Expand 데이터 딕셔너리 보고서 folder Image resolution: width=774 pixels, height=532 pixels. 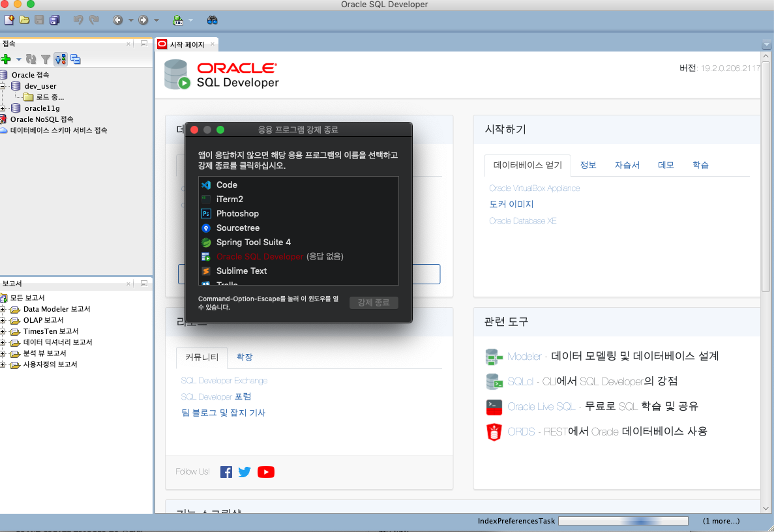coord(3,342)
